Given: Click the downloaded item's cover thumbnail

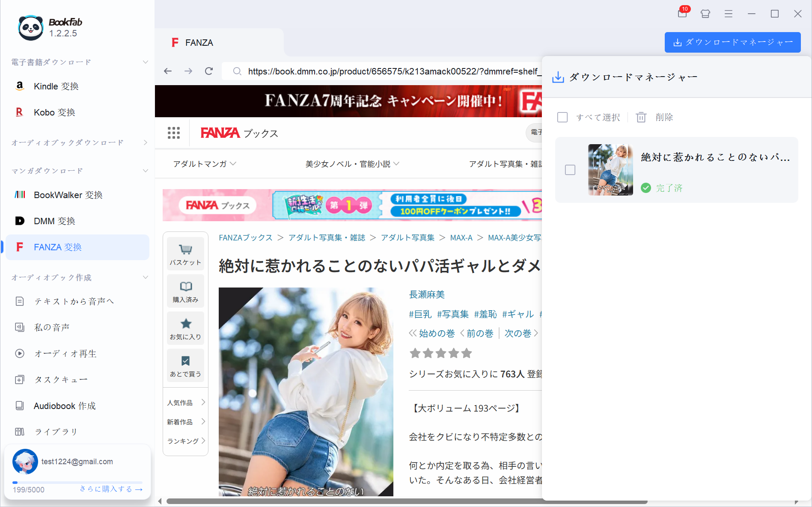Looking at the screenshot, I should click(x=610, y=170).
